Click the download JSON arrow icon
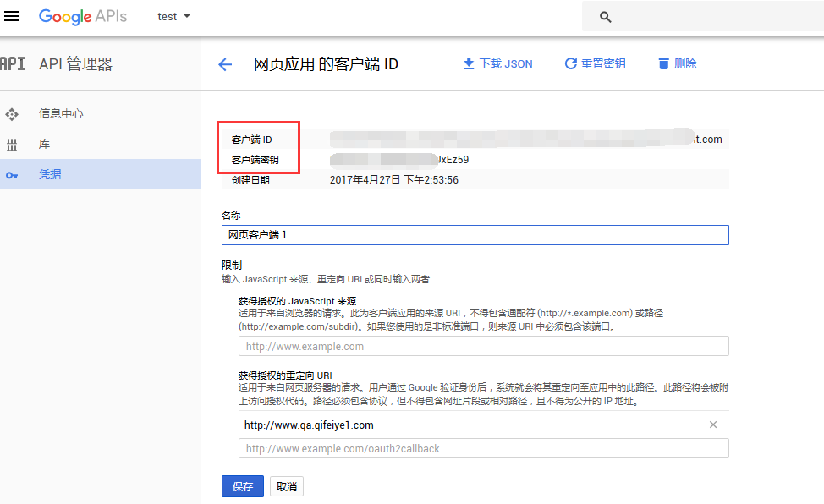Screen dimensions: 824x504 point(468,63)
